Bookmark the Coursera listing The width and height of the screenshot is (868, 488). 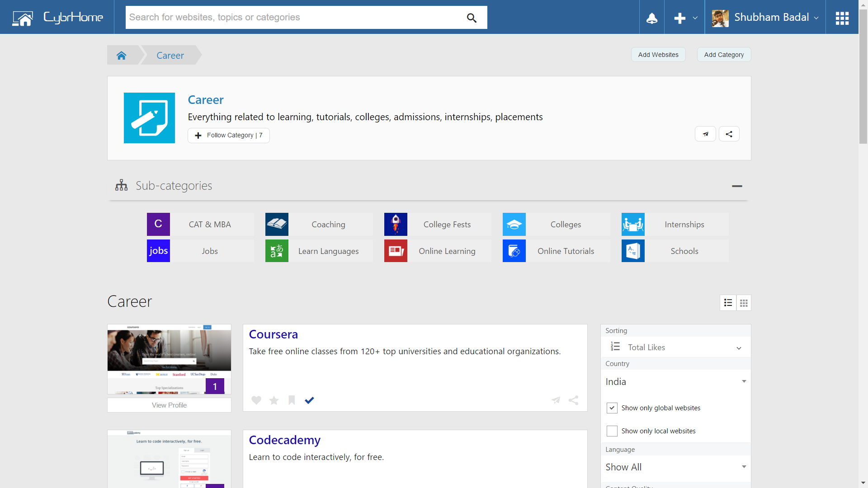pos(292,400)
